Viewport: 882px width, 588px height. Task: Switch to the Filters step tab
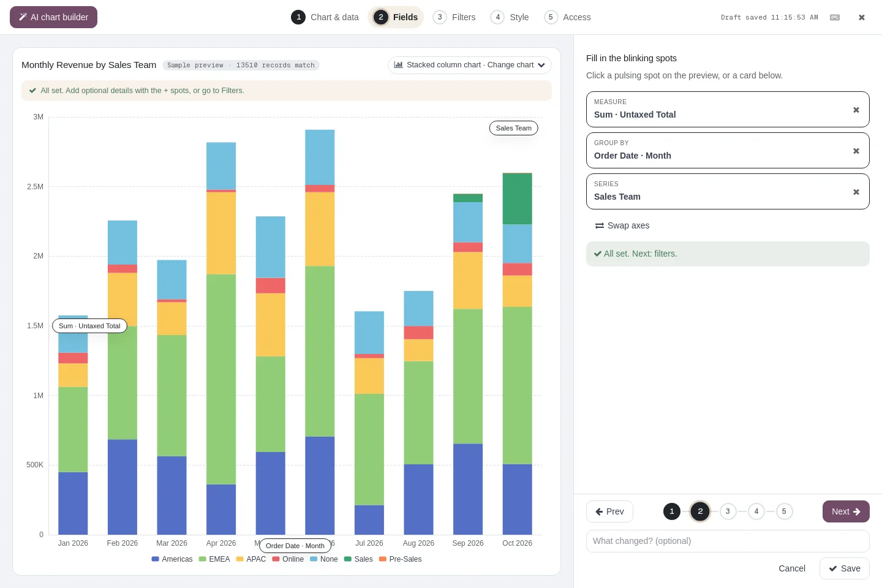click(x=454, y=17)
